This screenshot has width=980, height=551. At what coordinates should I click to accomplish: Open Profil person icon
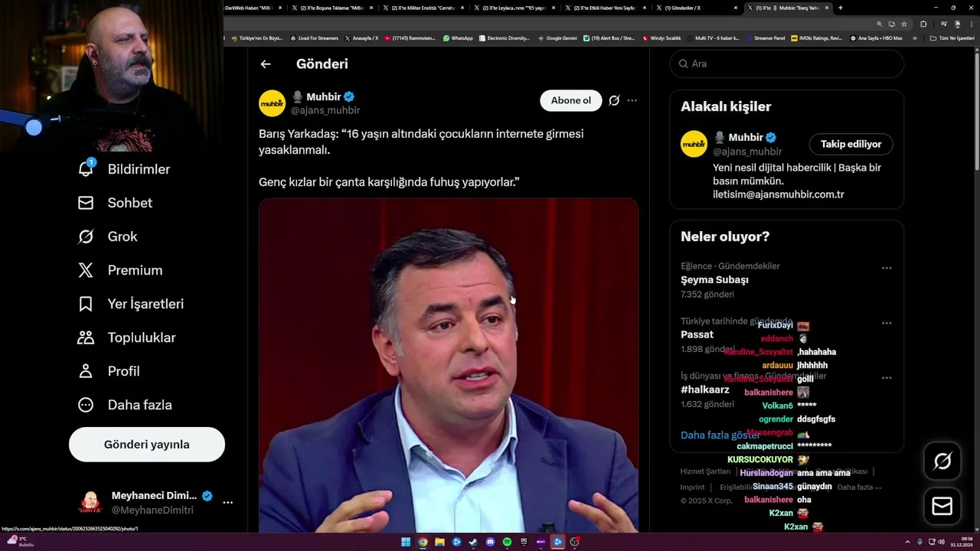pos(86,371)
